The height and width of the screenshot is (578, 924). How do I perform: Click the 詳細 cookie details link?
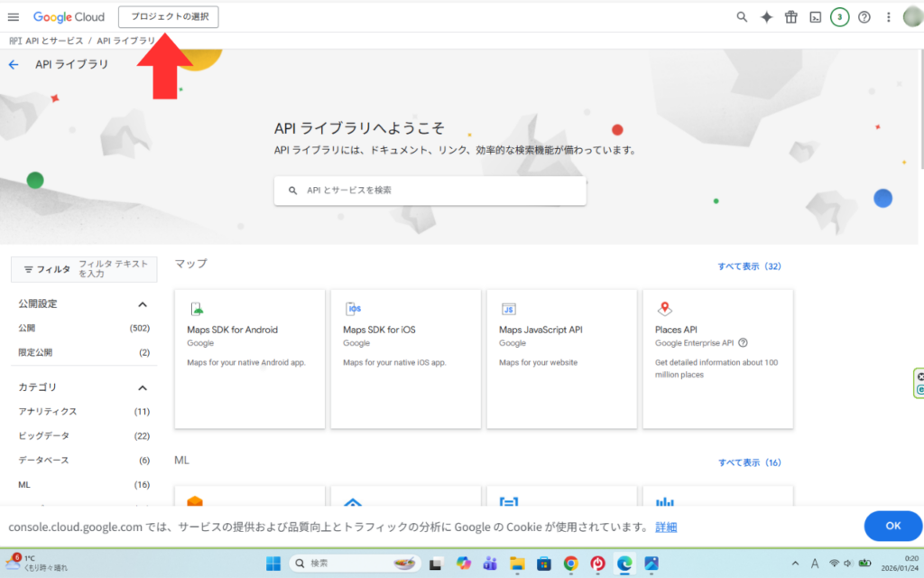click(666, 527)
